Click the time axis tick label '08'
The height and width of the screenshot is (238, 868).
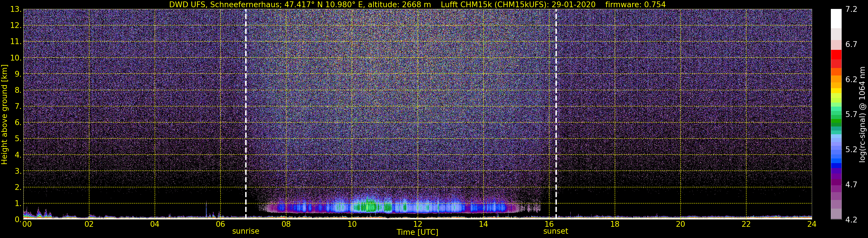click(286, 224)
